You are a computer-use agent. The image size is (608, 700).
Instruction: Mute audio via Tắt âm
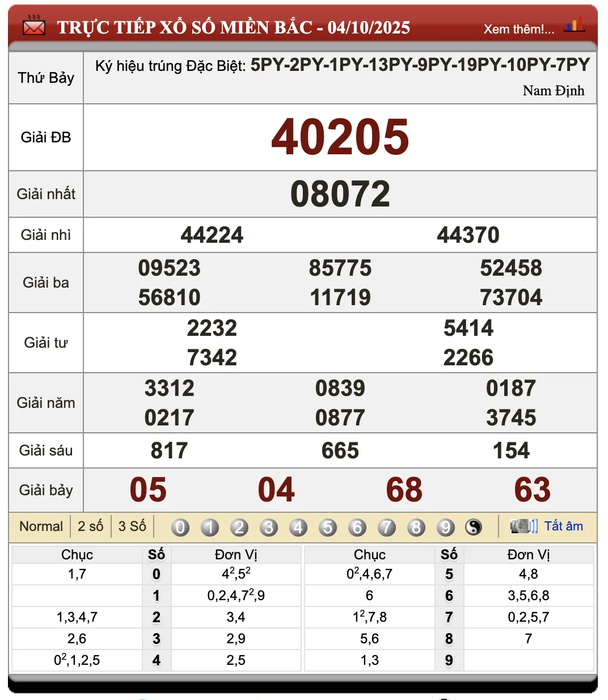(564, 526)
